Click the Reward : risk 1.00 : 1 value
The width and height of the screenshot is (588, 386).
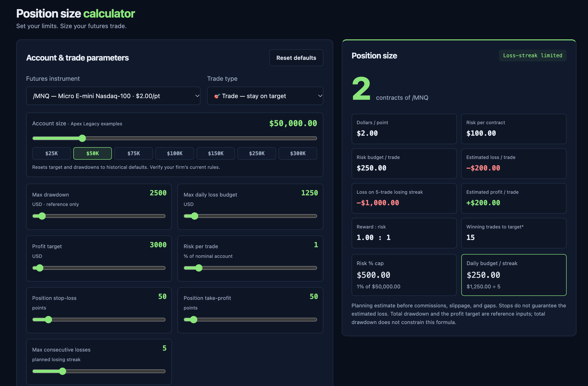point(374,238)
